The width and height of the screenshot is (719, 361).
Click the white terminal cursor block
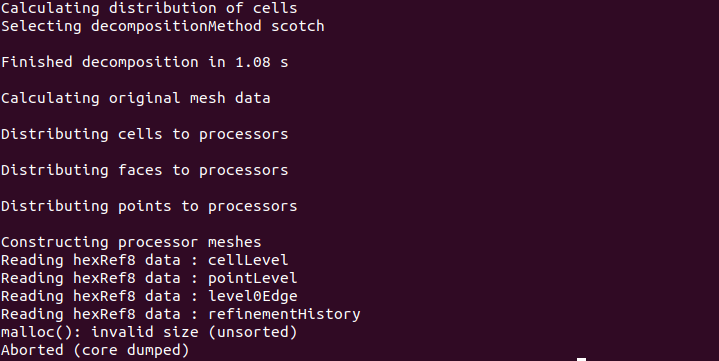(581, 359)
